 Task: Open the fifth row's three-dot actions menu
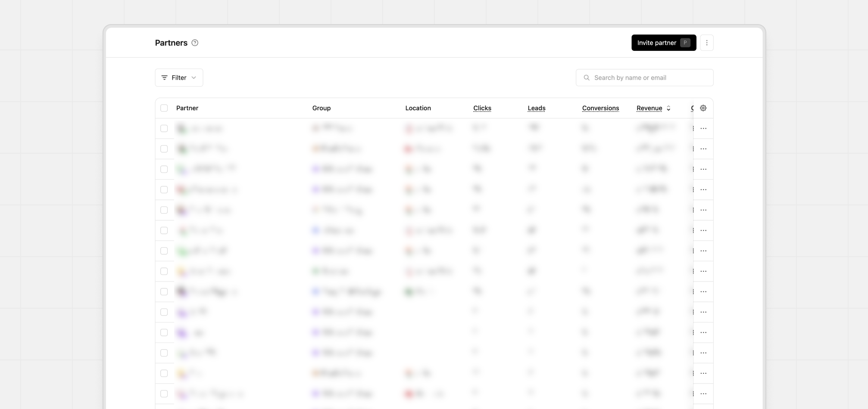click(703, 210)
